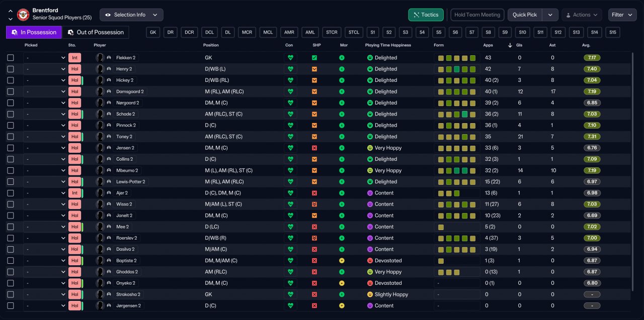Tick the checkbox for Flekken's row
The width and height of the screenshot is (644, 320).
[x=11, y=58]
